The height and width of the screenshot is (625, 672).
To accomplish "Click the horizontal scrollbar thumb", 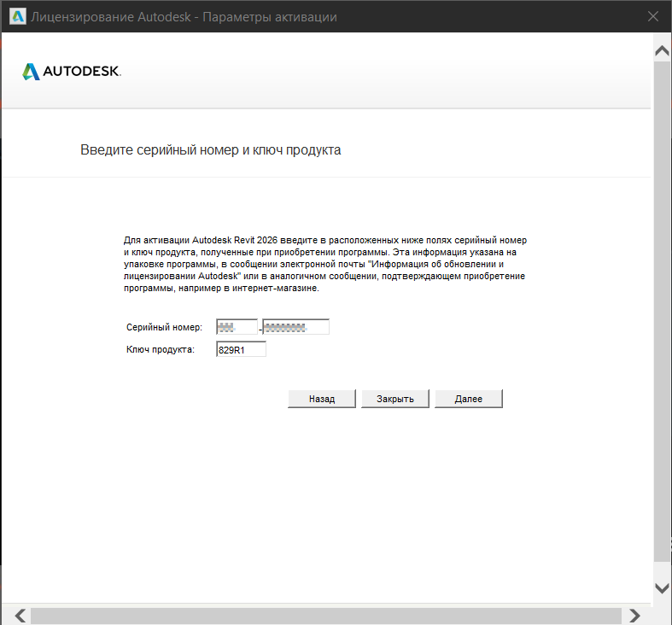I will (x=326, y=616).
